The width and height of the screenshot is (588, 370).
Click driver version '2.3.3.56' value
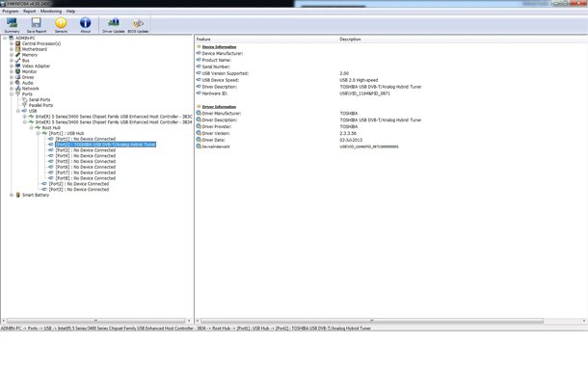coord(348,134)
